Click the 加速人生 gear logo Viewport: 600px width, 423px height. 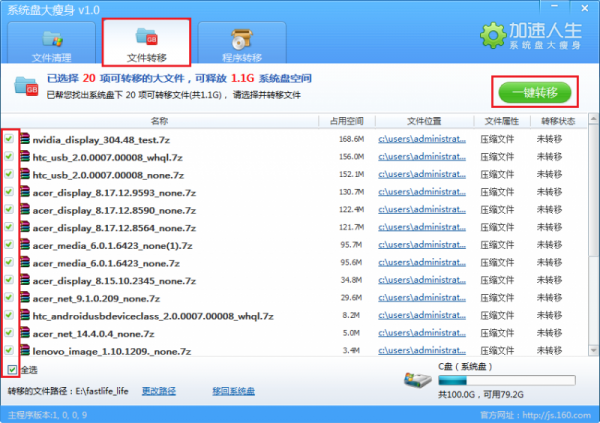point(493,35)
